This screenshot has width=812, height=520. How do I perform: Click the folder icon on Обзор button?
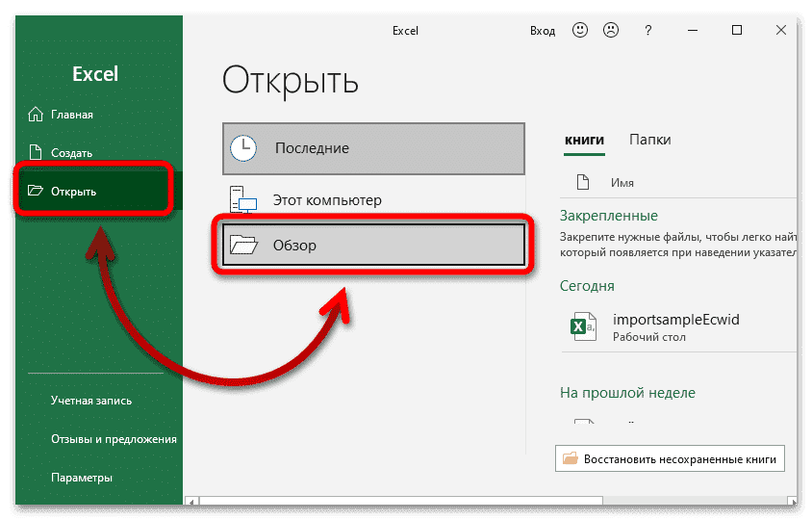pyautogui.click(x=244, y=246)
